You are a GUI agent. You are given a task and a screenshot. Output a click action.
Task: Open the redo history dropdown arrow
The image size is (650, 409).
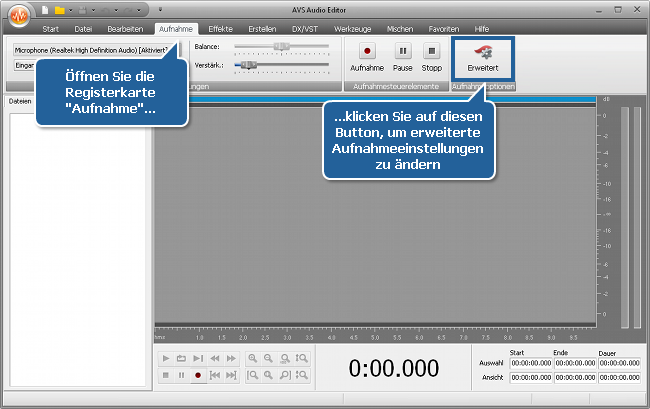pos(139,10)
